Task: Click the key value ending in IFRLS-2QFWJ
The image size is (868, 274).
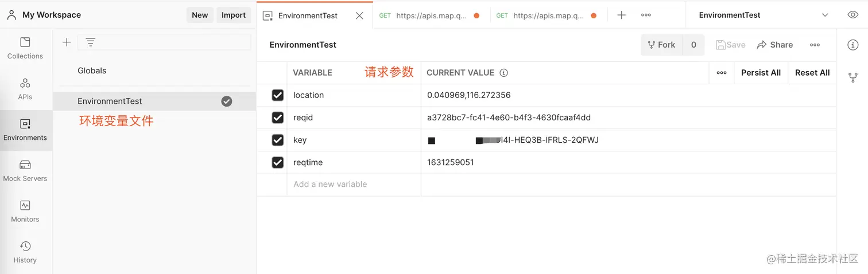Action: [x=513, y=140]
